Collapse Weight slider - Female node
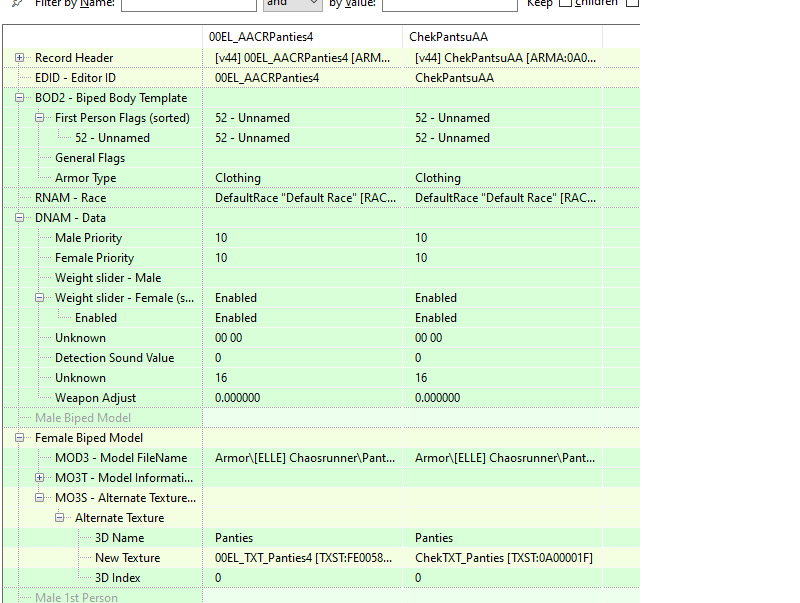Image resolution: width=800 pixels, height=603 pixels. pyautogui.click(x=39, y=298)
